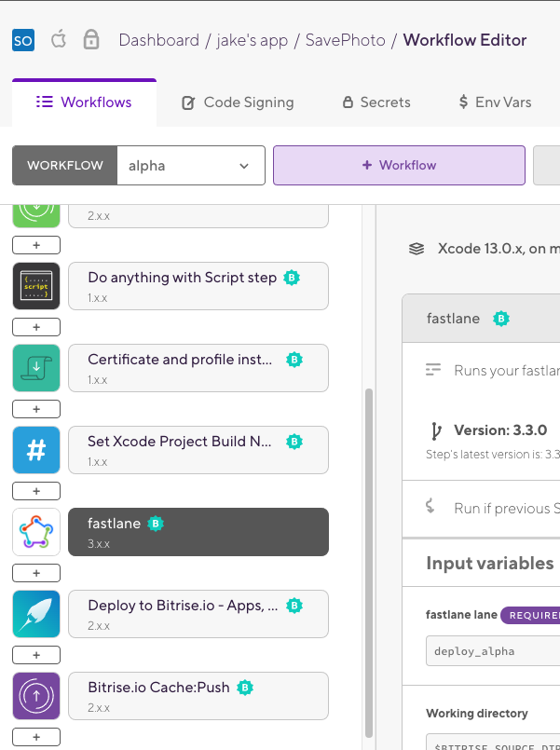Click the stack layers icon beside Xcode 13.0.x
The width and height of the screenshot is (560, 750).
point(417,249)
